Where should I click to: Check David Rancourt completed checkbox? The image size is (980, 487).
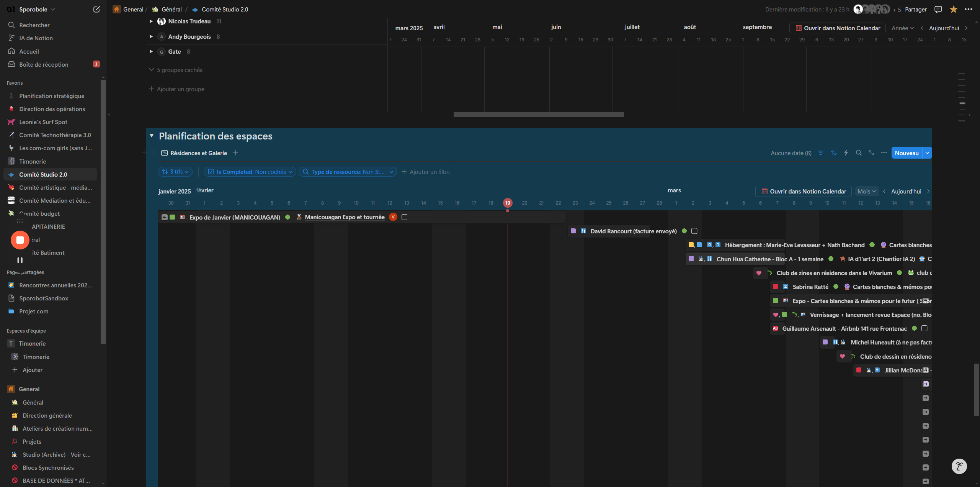[694, 231]
